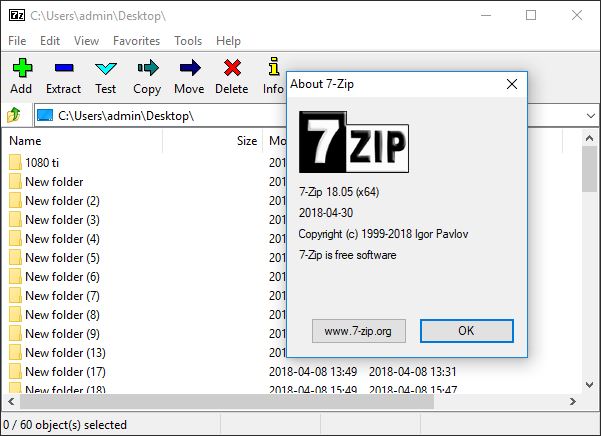601x436 pixels.
Task: Click the address path field
Action: 161,115
